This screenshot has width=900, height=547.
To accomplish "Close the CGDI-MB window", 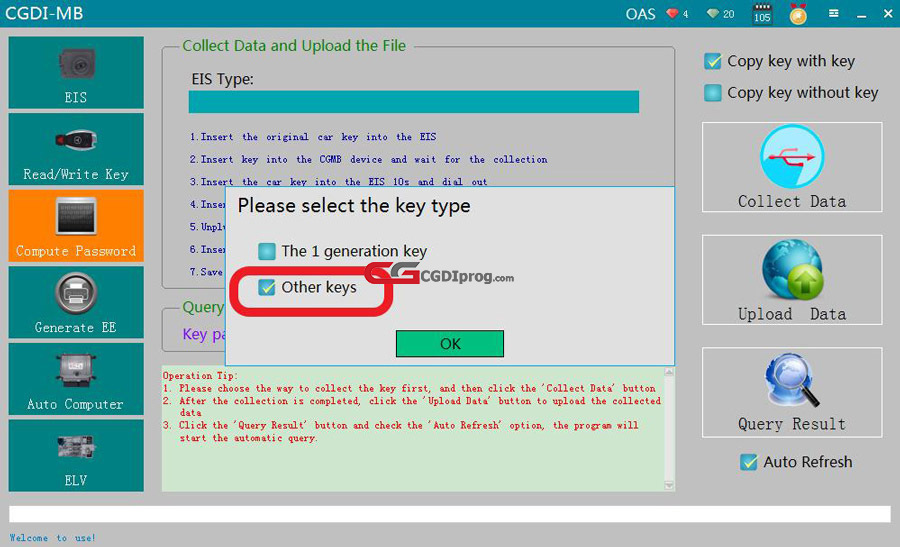I will coord(888,13).
